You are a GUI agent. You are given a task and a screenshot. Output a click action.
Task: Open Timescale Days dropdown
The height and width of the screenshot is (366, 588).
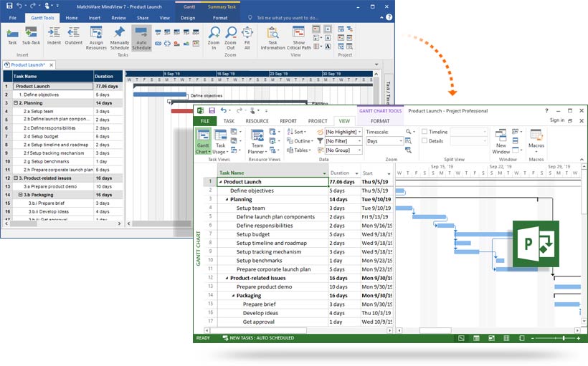401,141
